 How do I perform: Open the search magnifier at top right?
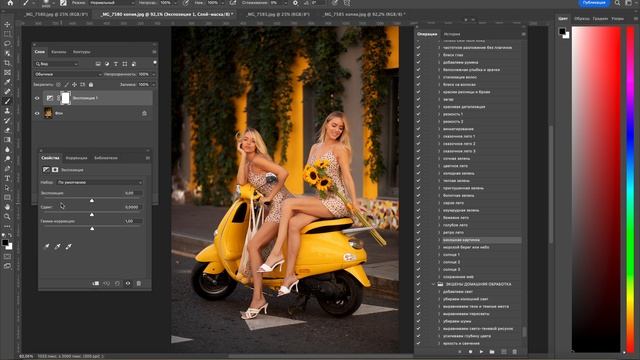(617, 3)
